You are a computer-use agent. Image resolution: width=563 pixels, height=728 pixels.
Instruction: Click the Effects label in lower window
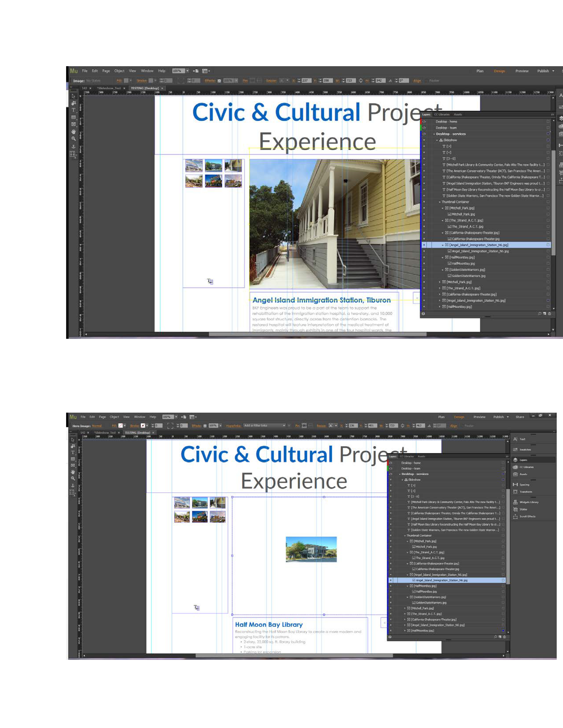(196, 426)
